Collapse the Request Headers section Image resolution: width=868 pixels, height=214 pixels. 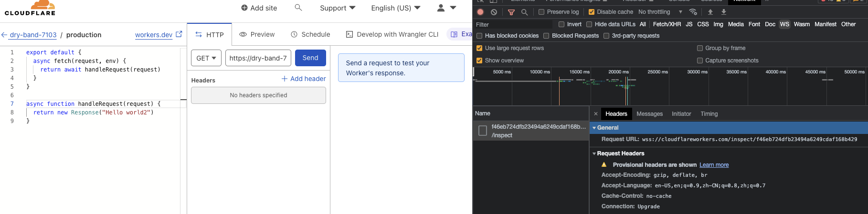pos(594,153)
